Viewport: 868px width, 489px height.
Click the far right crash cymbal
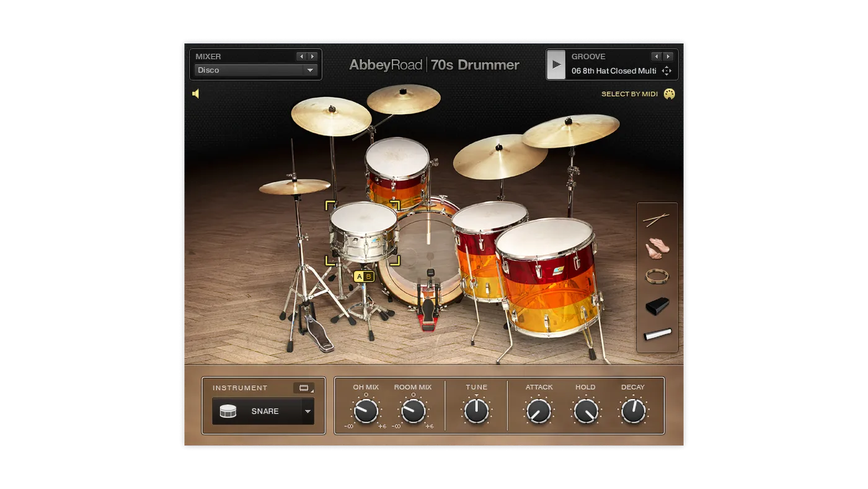click(x=570, y=130)
